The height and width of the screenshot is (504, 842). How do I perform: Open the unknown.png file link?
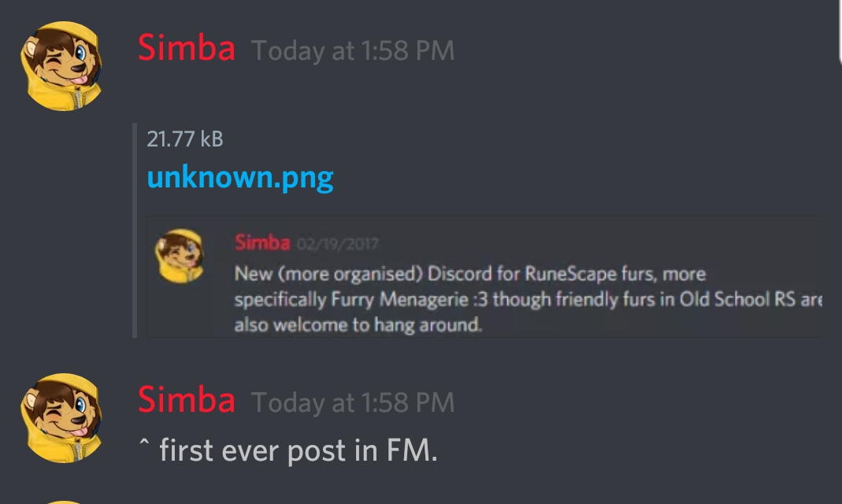pyautogui.click(x=240, y=178)
